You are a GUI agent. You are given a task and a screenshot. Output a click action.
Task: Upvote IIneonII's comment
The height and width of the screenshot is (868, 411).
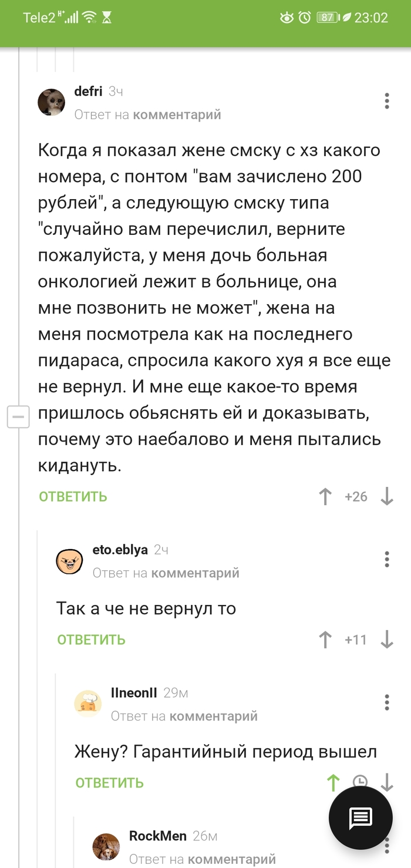click(333, 782)
